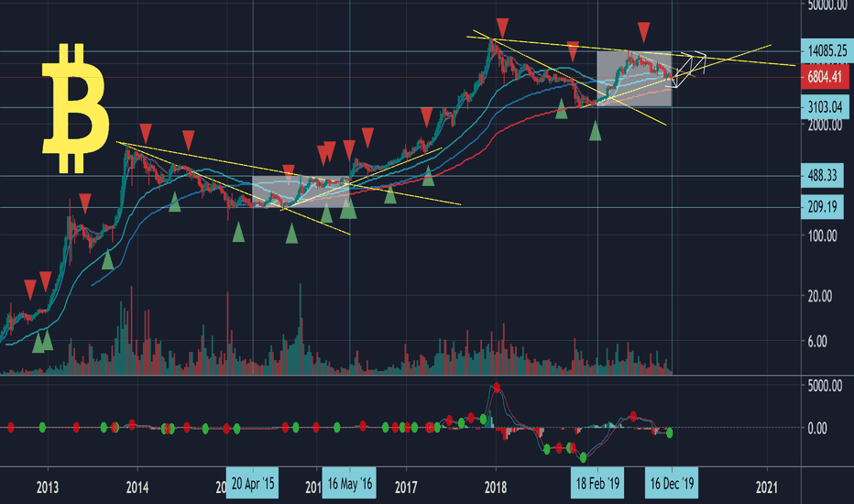Click the red triangle above the 2019 gray box
Screen dimensions: 854x504
[x=644, y=32]
